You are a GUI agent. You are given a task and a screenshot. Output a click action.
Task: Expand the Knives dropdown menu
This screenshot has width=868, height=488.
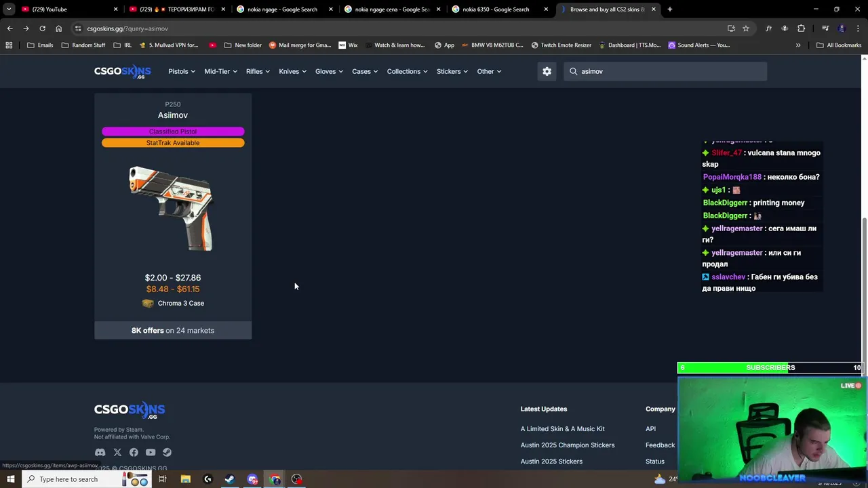click(x=292, y=71)
